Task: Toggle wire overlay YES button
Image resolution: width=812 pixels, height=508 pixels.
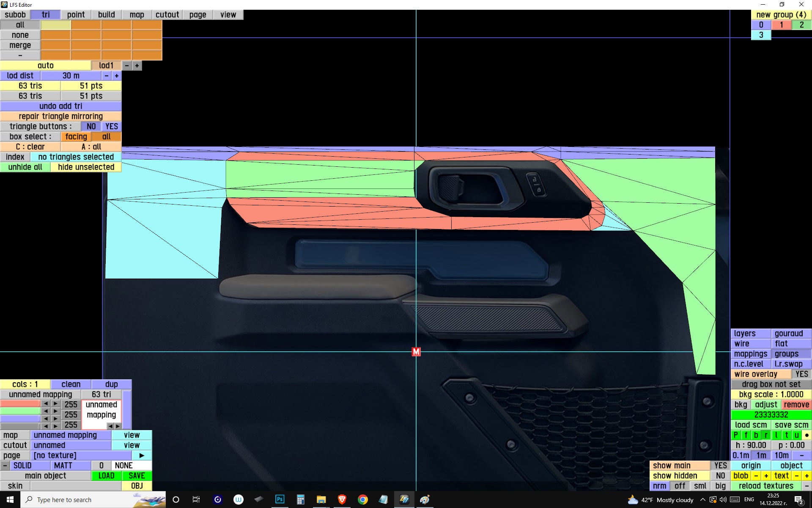Action: (x=801, y=374)
